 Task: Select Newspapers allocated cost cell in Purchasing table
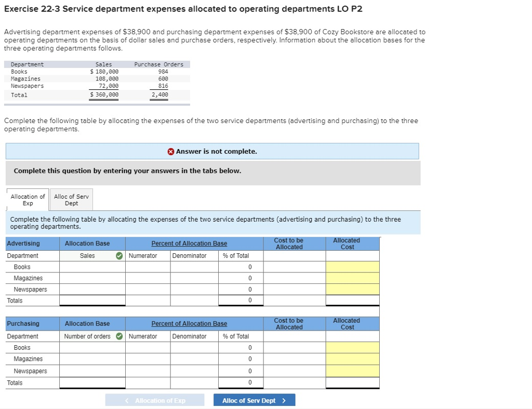(352, 371)
